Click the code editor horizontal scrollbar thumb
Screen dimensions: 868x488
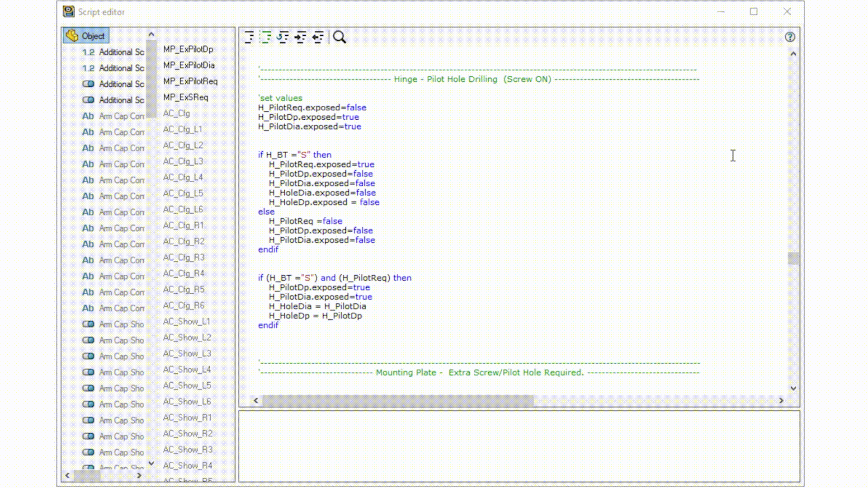[398, 400]
